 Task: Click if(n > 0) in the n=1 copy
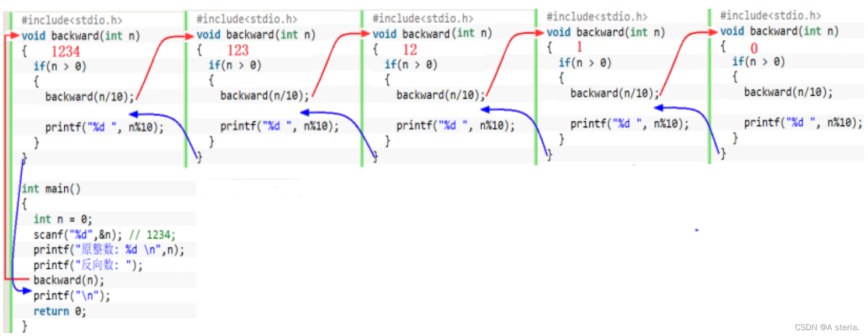click(585, 63)
